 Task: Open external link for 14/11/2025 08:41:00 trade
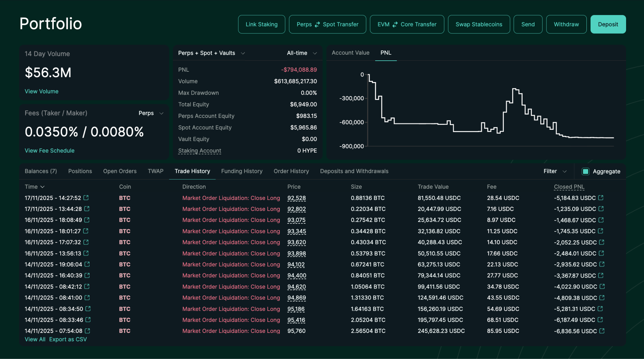click(87, 298)
